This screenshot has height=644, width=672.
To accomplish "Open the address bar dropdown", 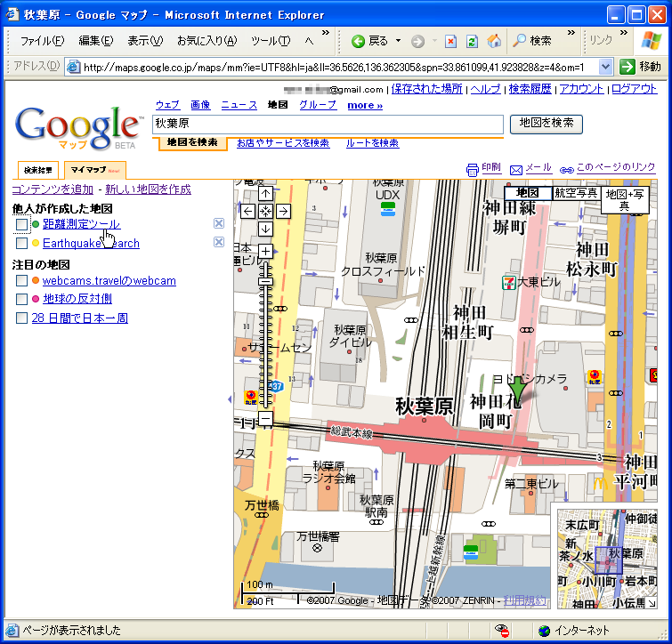I will [604, 67].
